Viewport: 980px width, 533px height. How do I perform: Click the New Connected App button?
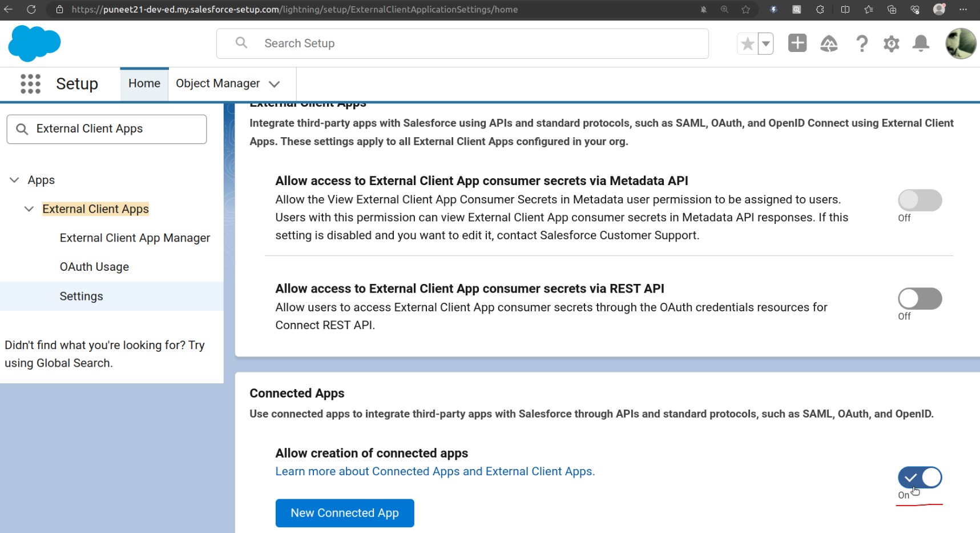(x=344, y=513)
